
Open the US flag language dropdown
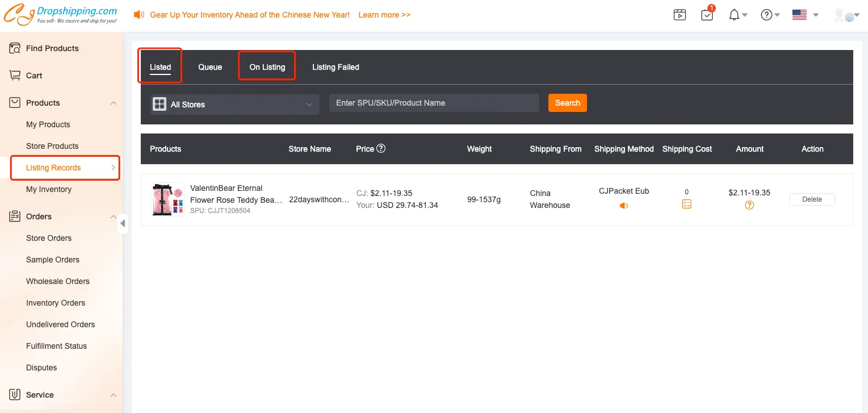805,15
